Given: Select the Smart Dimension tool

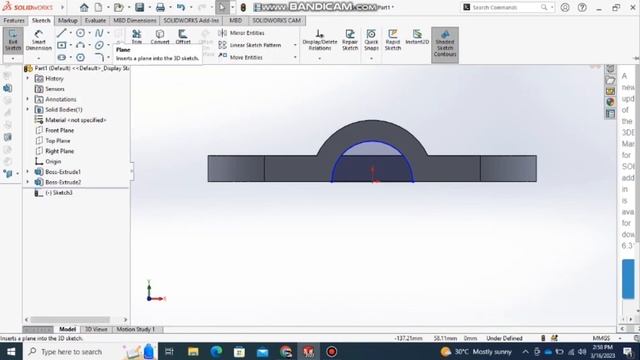Looking at the screenshot, I should coord(39,40).
